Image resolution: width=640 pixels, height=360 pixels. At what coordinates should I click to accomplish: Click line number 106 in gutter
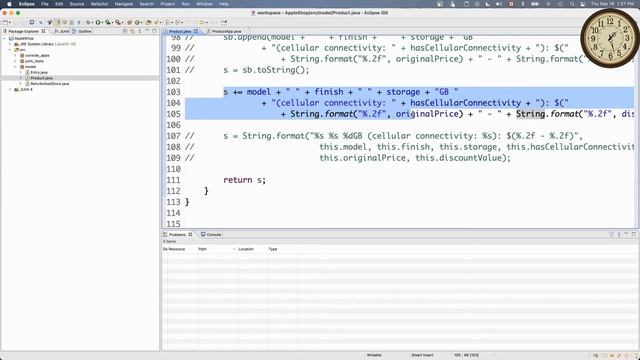pyautogui.click(x=173, y=125)
